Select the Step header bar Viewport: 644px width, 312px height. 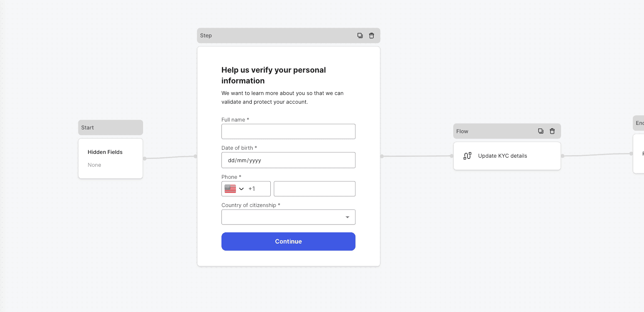tap(274, 36)
